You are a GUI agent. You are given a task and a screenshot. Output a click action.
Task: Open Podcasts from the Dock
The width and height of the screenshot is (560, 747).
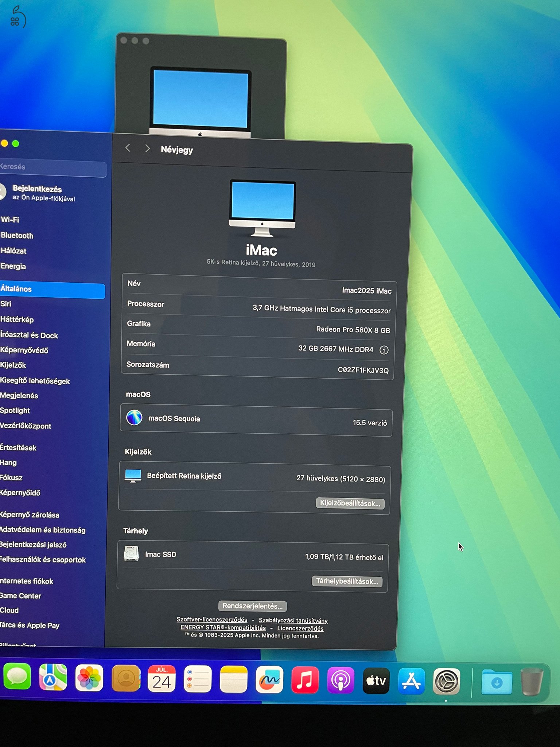pos(341,681)
